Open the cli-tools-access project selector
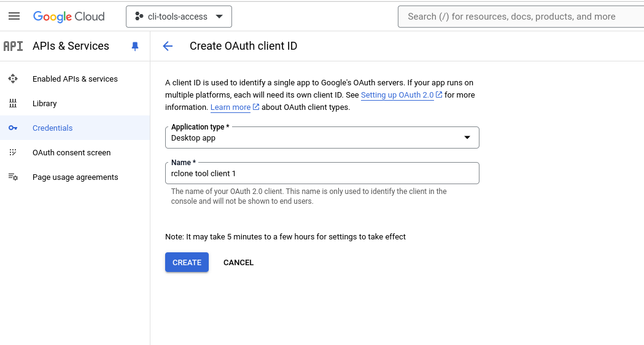The height and width of the screenshot is (345, 644). 179,17
